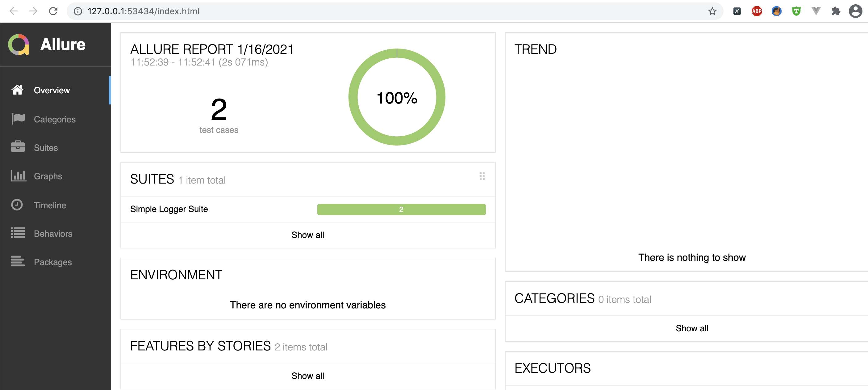Image resolution: width=868 pixels, height=390 pixels.
Task: Reload the report page
Action: point(53,11)
